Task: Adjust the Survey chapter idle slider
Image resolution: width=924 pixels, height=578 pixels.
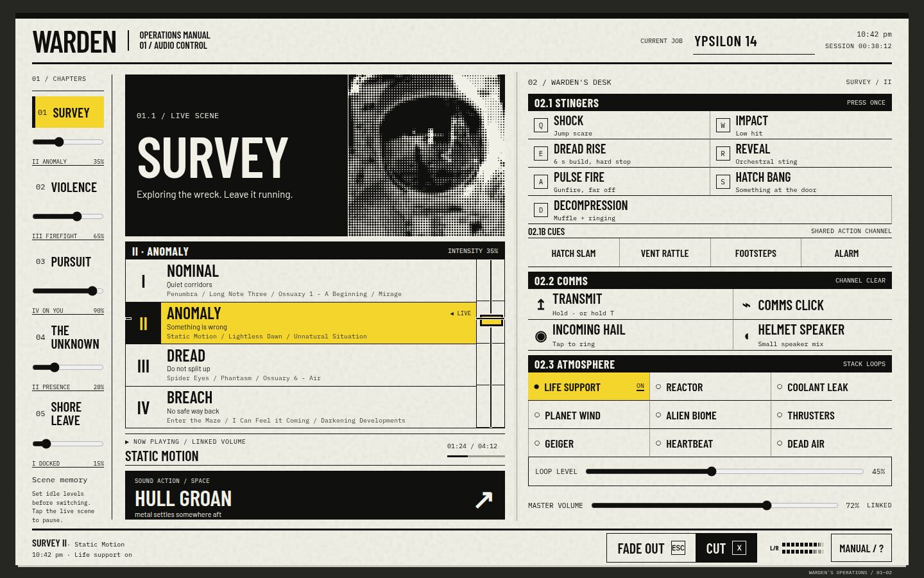Action: point(68,142)
